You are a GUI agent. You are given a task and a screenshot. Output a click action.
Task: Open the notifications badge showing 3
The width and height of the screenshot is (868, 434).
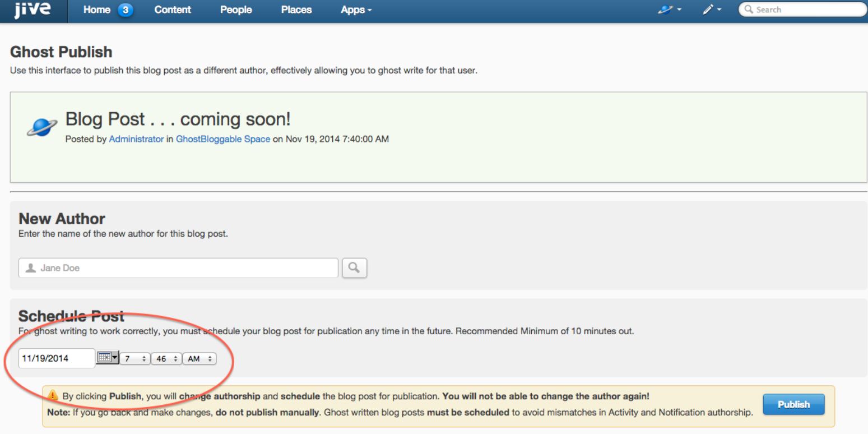tap(125, 10)
